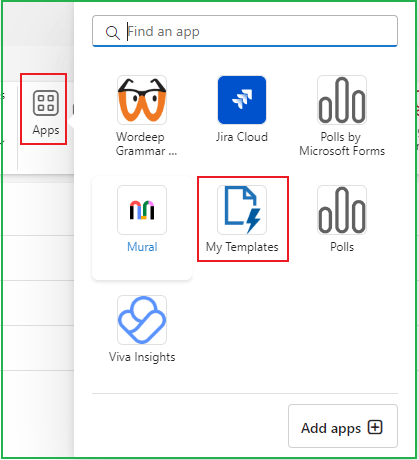Click the Viva Insights label
419x460 pixels.
pos(142,357)
